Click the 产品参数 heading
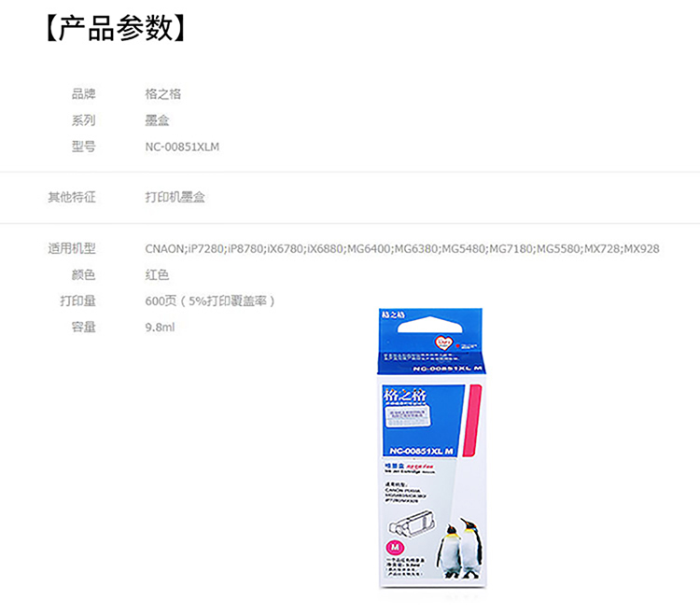700x614 pixels. tap(116, 28)
